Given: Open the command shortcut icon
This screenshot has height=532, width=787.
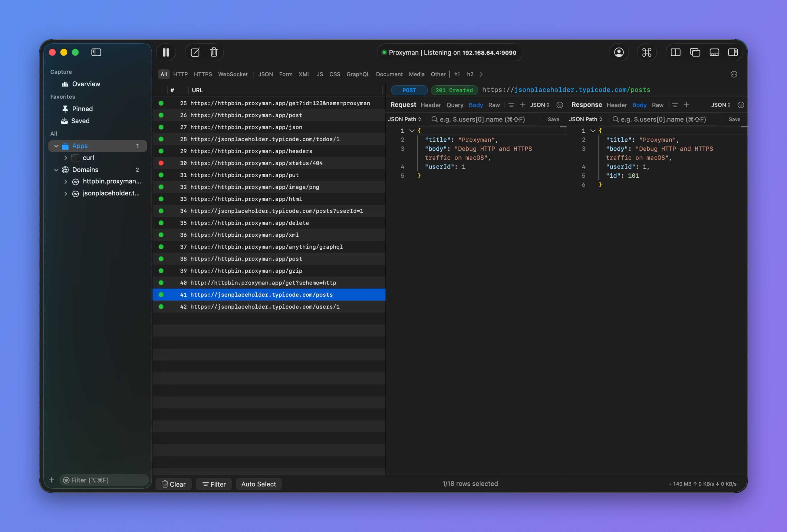Looking at the screenshot, I should [x=647, y=52].
